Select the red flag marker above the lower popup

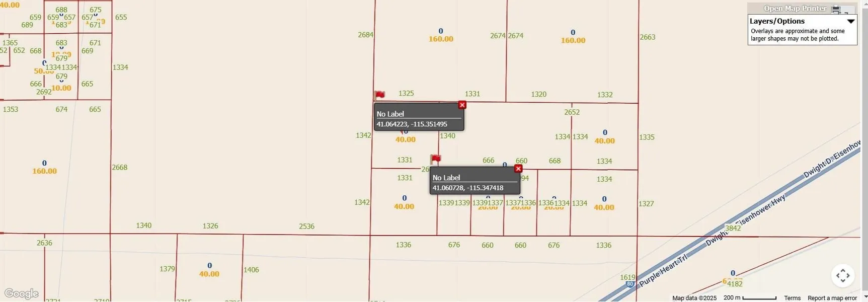(436, 159)
